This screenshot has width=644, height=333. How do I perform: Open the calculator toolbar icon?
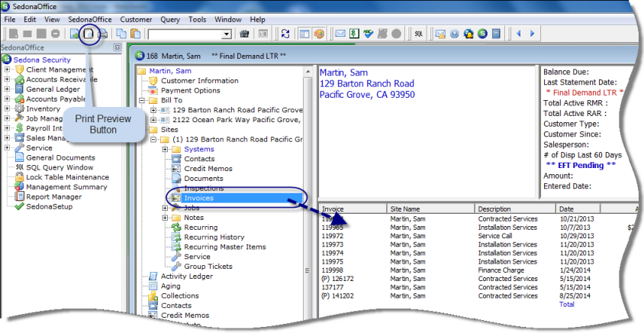(x=496, y=34)
